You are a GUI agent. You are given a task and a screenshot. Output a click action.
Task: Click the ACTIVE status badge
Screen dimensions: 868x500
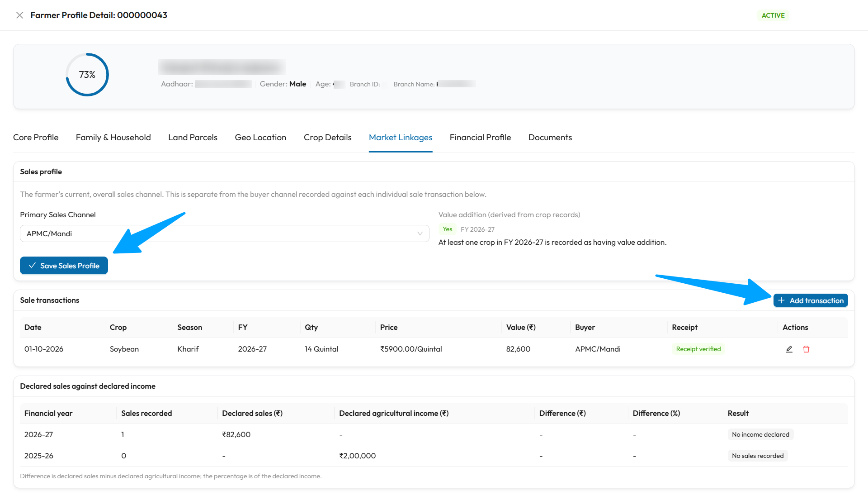[773, 15]
